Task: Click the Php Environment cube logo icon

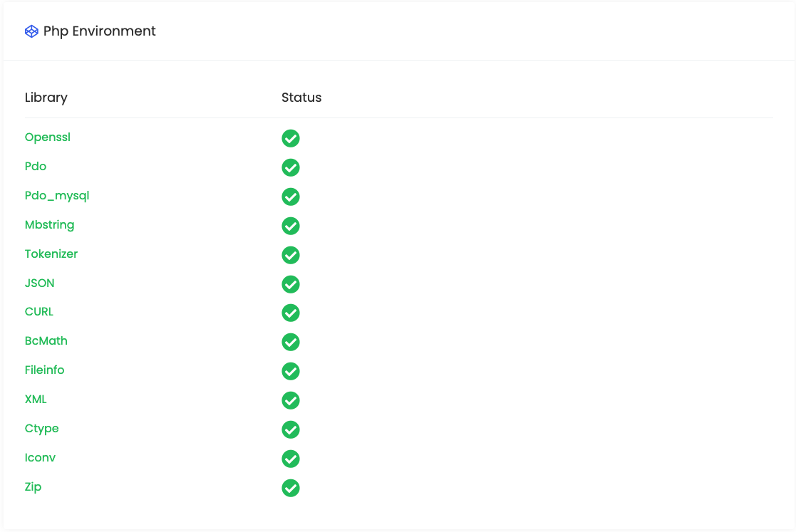Action: pyautogui.click(x=31, y=31)
